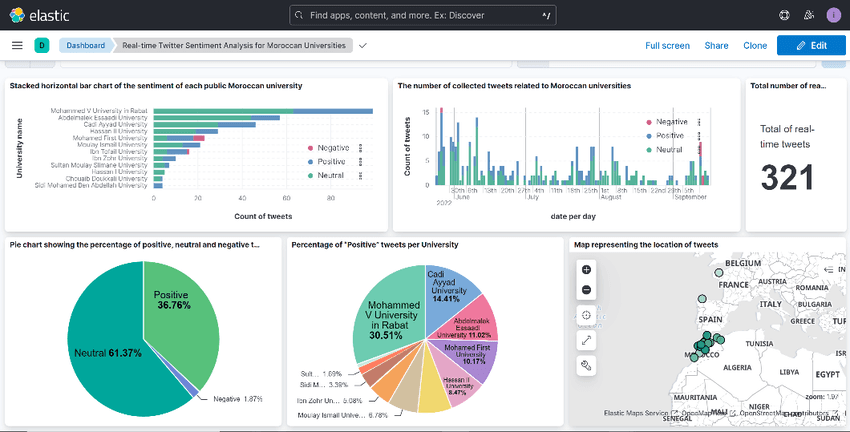This screenshot has height=432, width=850.
Task: Select the Cadi Ayyad University 14.41% slice
Action: click(x=449, y=293)
